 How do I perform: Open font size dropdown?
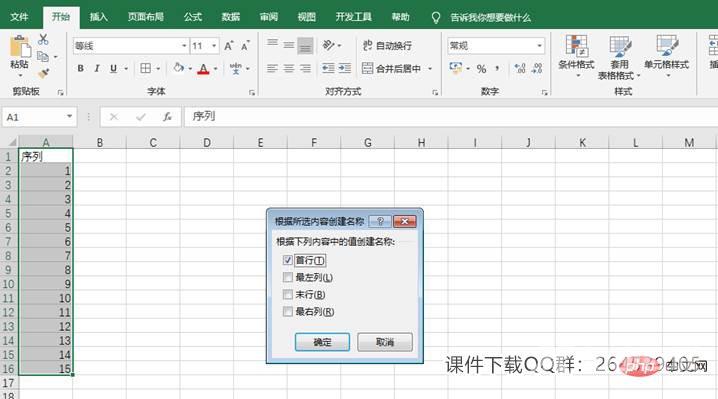point(213,46)
